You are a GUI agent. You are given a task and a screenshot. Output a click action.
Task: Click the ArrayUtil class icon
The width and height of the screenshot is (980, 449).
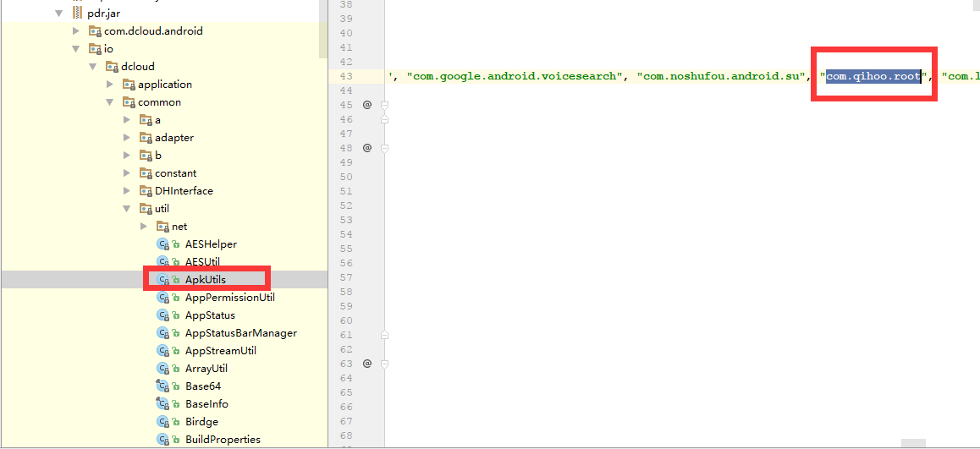[163, 369]
